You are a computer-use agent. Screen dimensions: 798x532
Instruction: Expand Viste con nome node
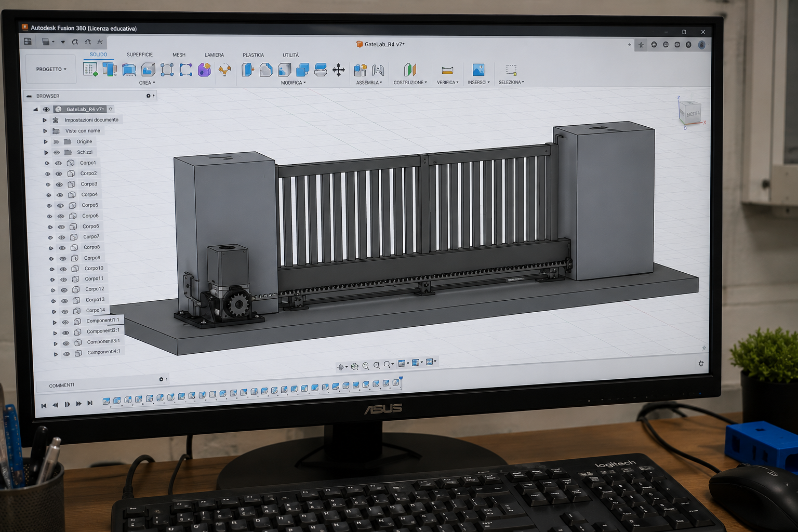click(x=45, y=131)
